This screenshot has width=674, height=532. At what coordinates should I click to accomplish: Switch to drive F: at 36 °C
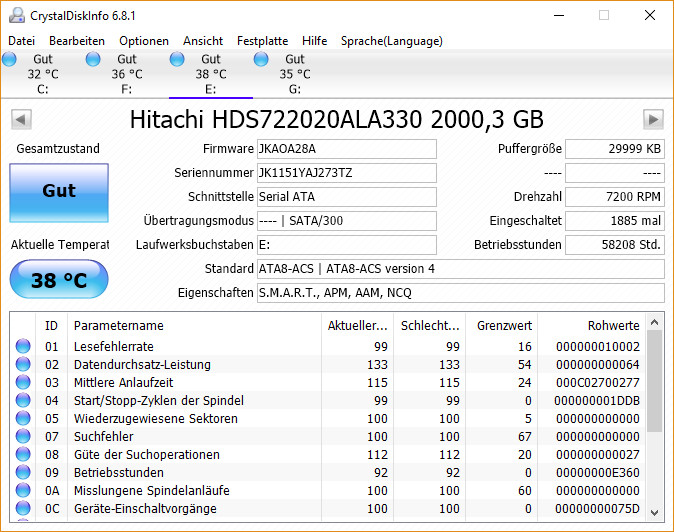[126, 74]
